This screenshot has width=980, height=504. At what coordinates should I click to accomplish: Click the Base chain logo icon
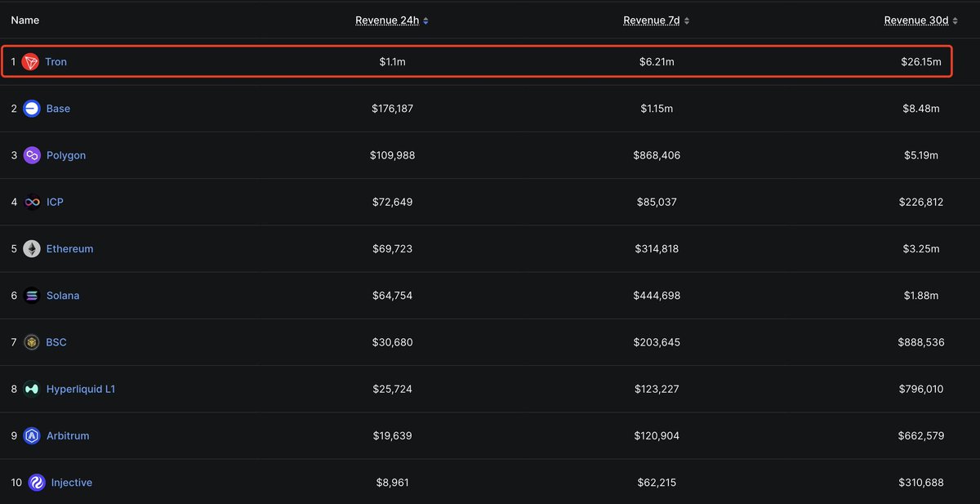click(x=32, y=109)
